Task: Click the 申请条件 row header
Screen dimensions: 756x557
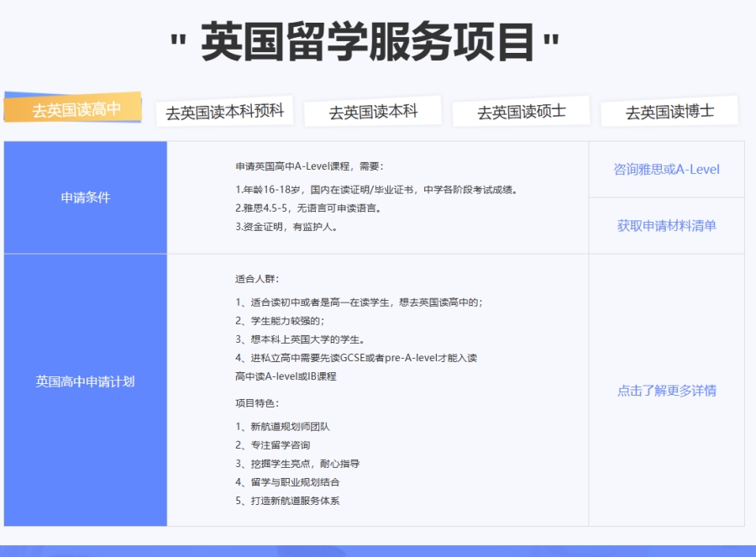Action: (x=86, y=197)
